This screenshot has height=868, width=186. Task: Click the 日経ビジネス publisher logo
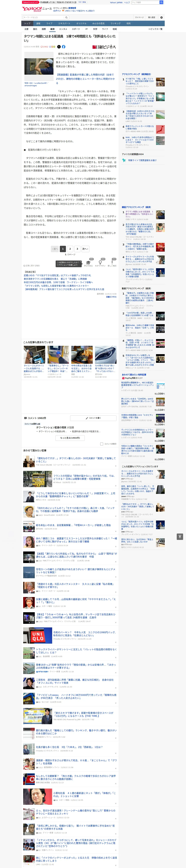104,47
